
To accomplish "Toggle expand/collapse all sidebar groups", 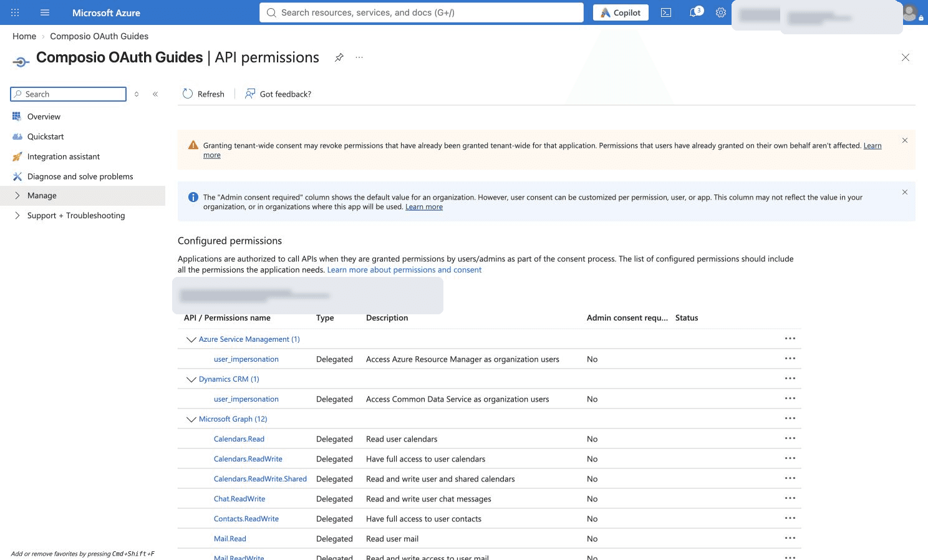I will pyautogui.click(x=137, y=94).
